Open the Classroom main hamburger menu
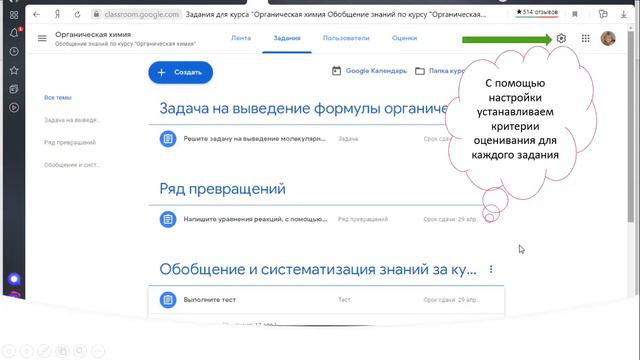 click(42, 38)
